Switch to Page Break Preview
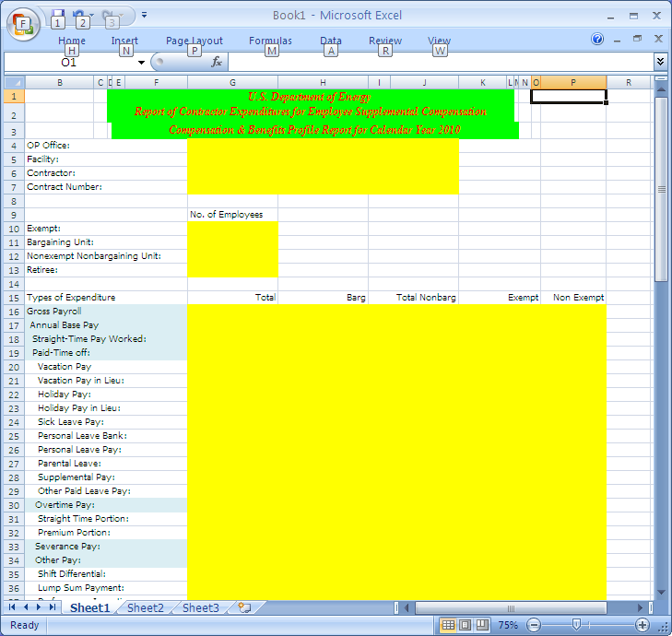The width and height of the screenshot is (672, 636). click(x=481, y=625)
